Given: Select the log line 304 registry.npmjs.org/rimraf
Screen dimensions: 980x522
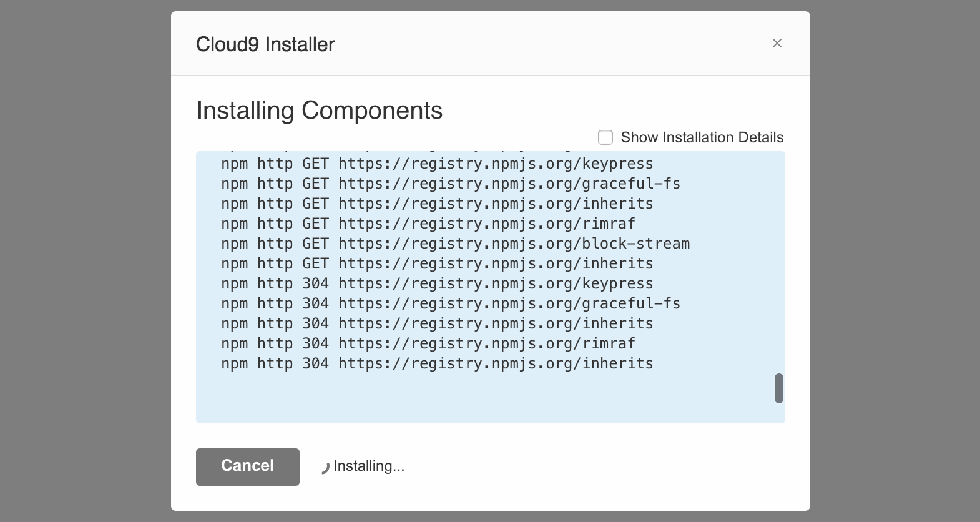Looking at the screenshot, I should [428, 343].
